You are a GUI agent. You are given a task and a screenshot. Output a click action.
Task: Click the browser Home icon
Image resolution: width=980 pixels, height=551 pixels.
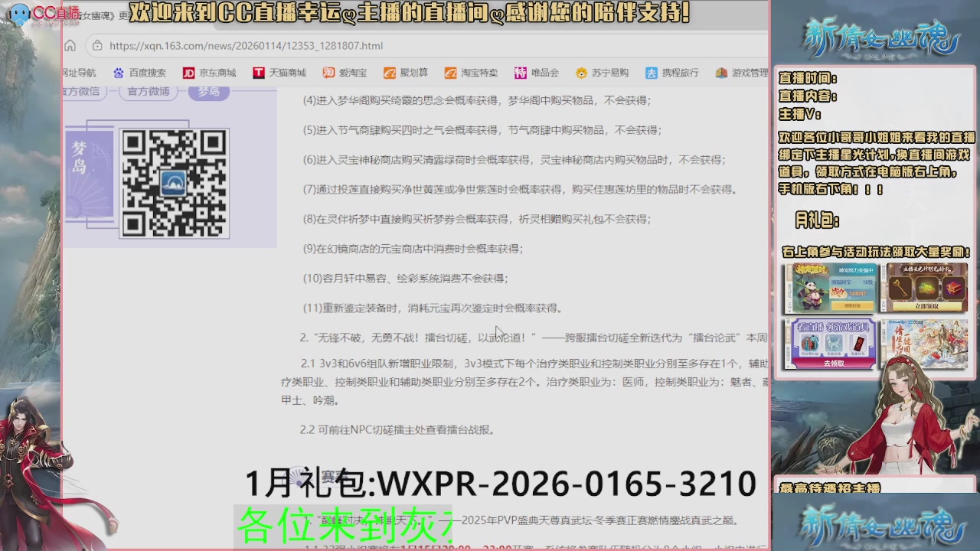(70, 46)
